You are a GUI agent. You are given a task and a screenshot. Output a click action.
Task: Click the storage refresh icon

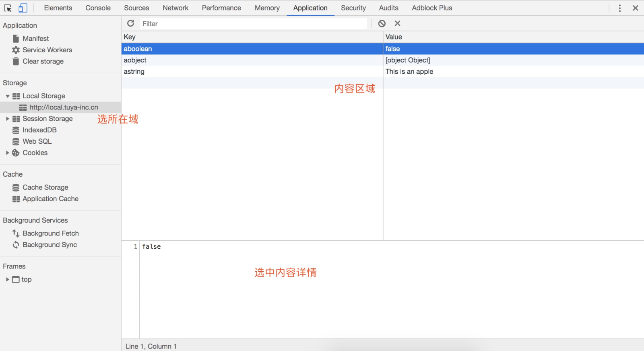[130, 23]
